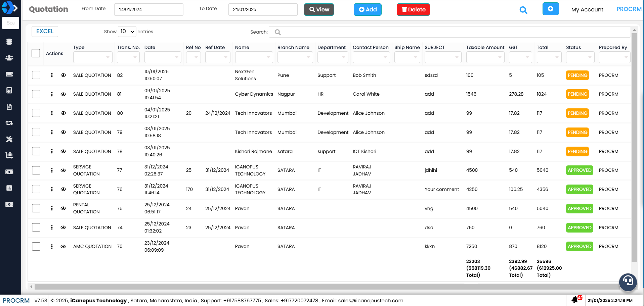
Task: Expand the Show entries count dropdown
Action: pos(127,32)
